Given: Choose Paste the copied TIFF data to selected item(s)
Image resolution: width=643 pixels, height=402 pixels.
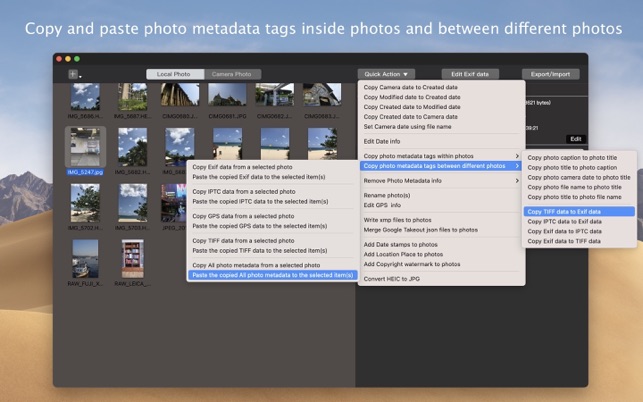Looking at the screenshot, I should [273, 251].
